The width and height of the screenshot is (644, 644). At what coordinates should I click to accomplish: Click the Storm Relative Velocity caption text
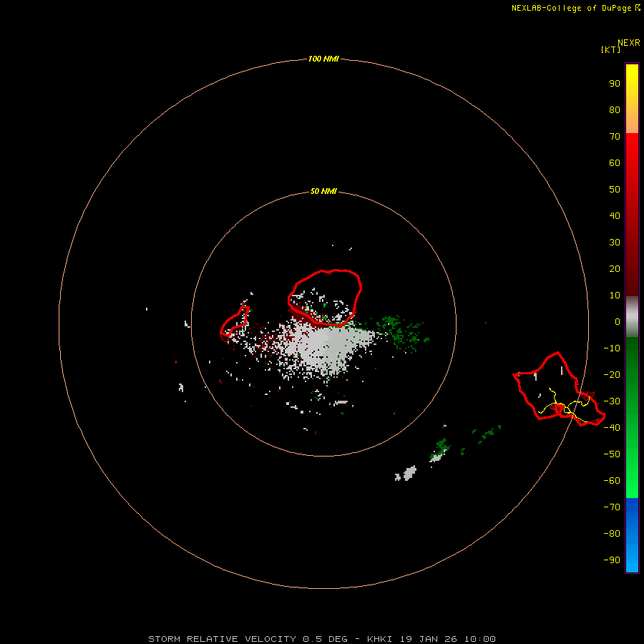tap(321, 639)
